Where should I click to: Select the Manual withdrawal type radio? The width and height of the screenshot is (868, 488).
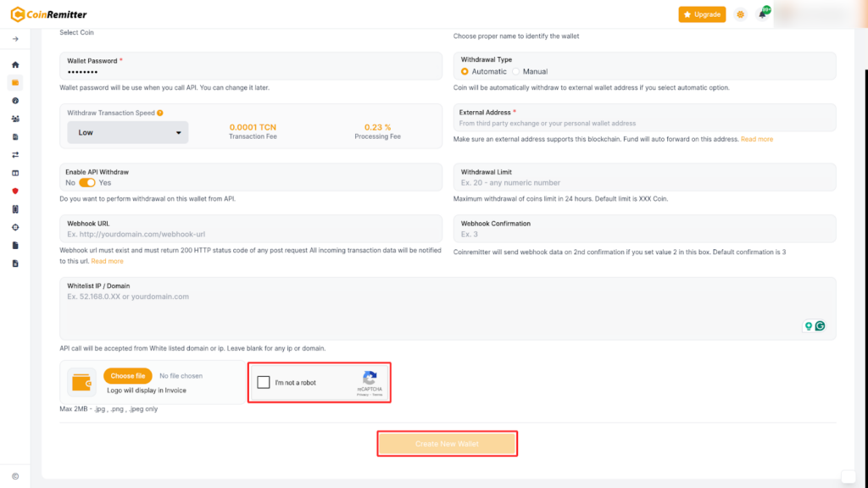point(515,71)
